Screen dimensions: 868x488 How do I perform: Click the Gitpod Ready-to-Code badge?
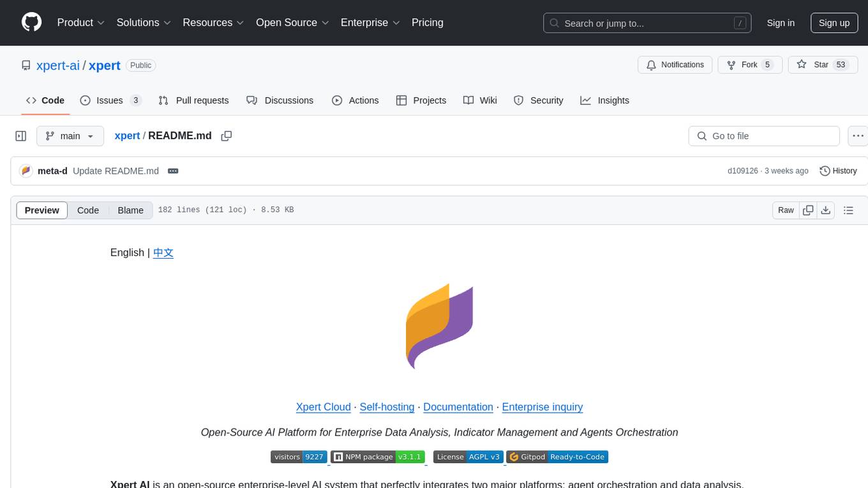point(557,457)
